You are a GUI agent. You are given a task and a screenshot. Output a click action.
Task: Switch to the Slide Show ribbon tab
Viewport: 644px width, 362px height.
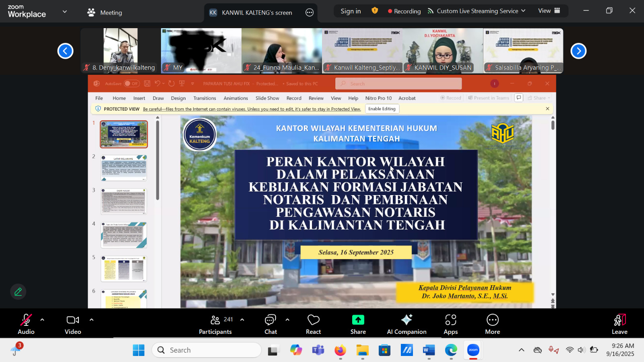[267, 98]
